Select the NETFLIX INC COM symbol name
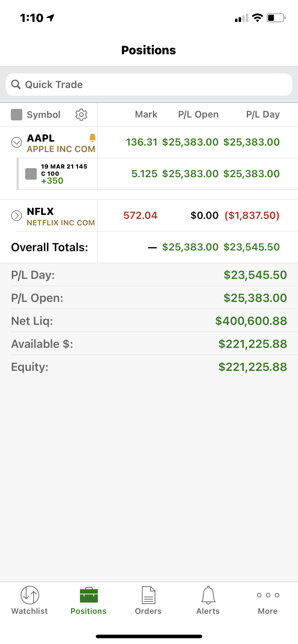Viewport: 298px width, 644px height. click(61, 223)
